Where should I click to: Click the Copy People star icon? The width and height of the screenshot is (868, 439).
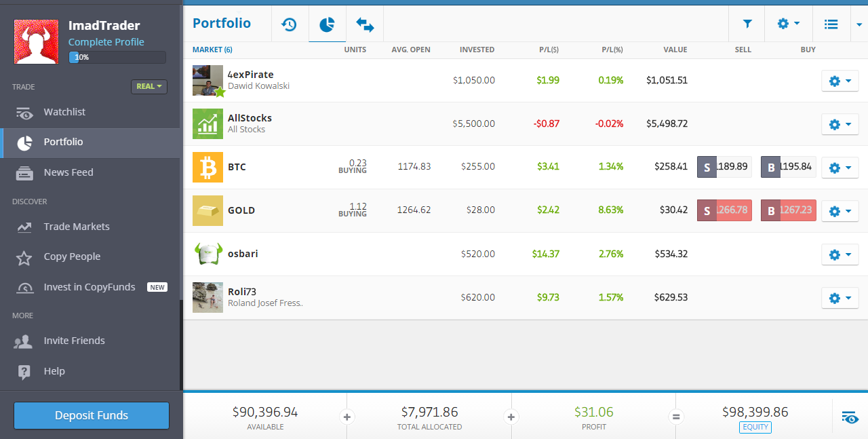click(x=24, y=257)
